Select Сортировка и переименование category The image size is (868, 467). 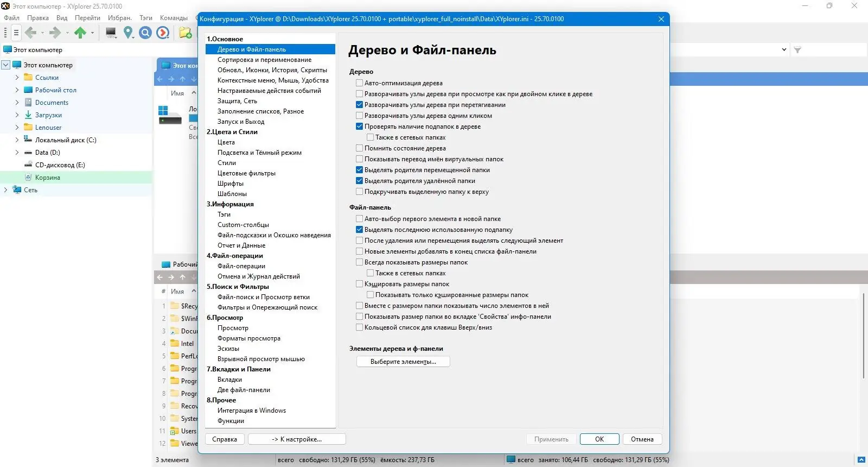pyautogui.click(x=264, y=60)
